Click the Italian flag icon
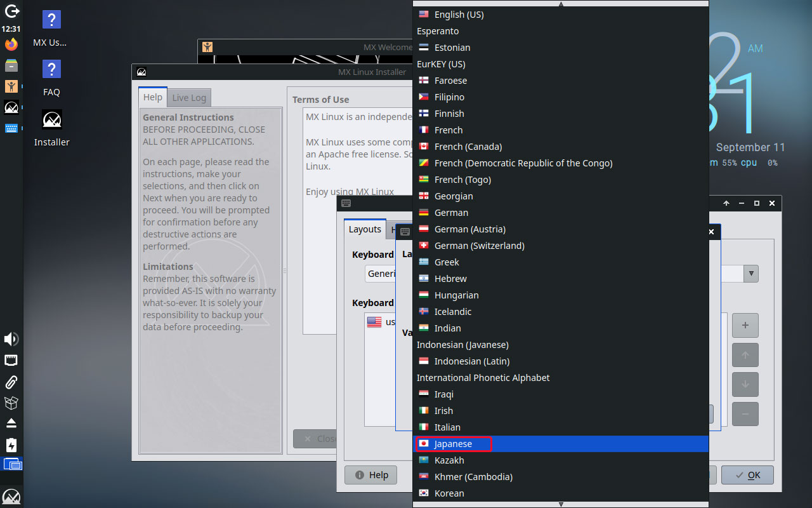812x508 pixels. coord(424,427)
